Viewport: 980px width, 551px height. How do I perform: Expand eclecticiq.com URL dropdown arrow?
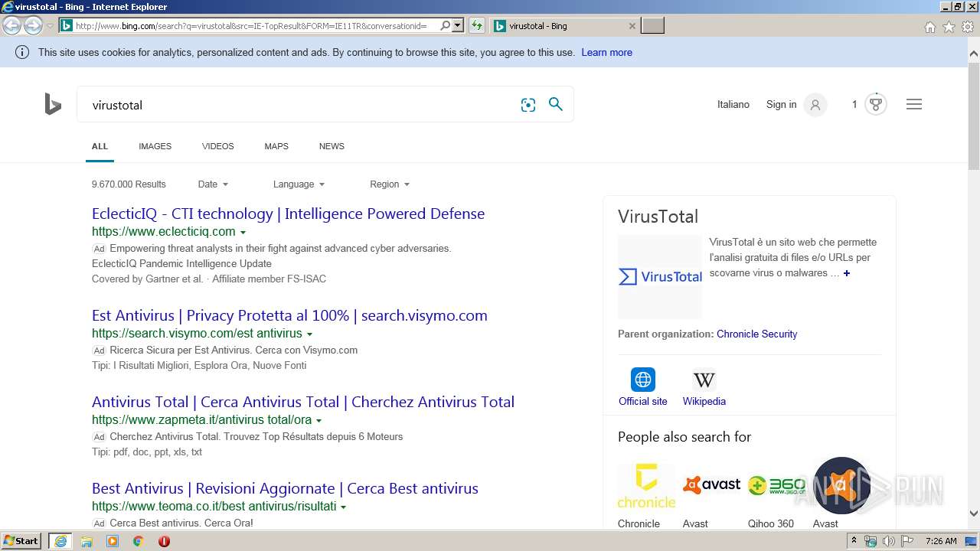(x=243, y=232)
